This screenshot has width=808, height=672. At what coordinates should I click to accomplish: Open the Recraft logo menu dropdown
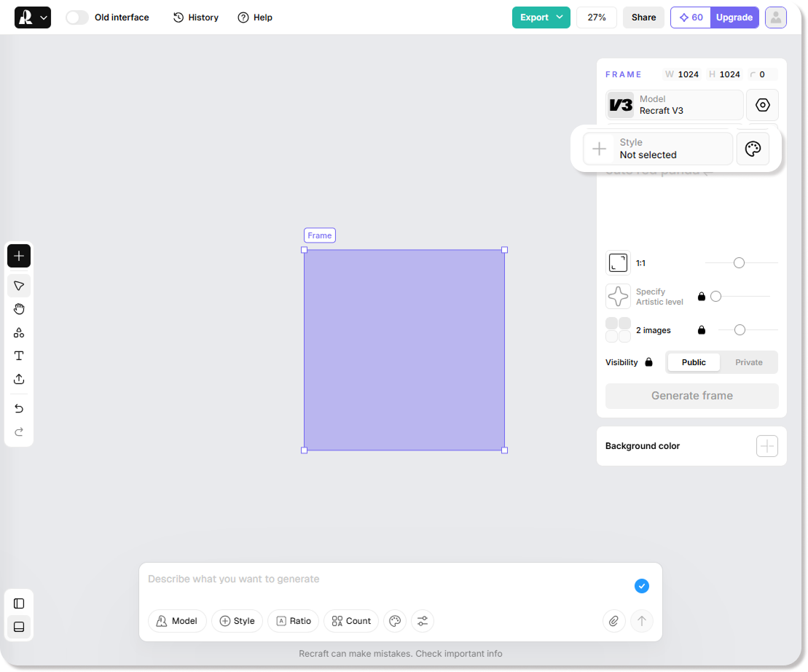click(x=33, y=17)
